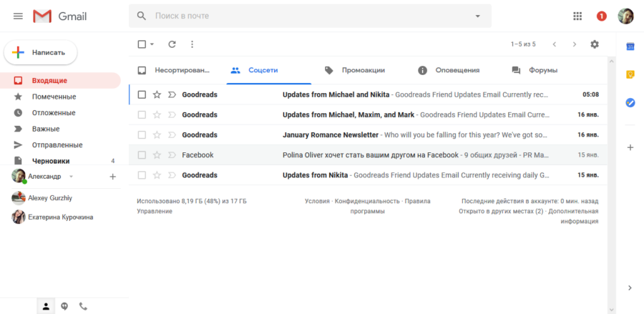Open the Условия link
The height and width of the screenshot is (314, 644).
click(x=317, y=201)
